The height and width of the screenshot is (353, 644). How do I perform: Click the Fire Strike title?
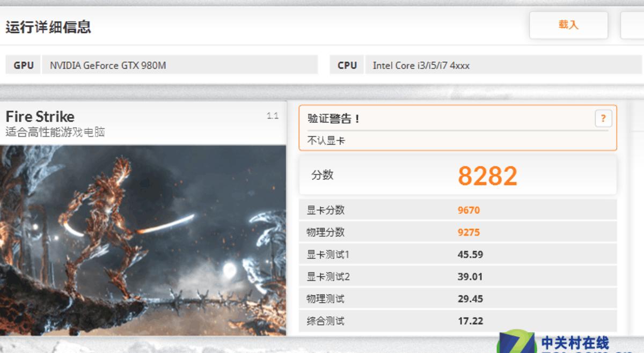coord(40,116)
